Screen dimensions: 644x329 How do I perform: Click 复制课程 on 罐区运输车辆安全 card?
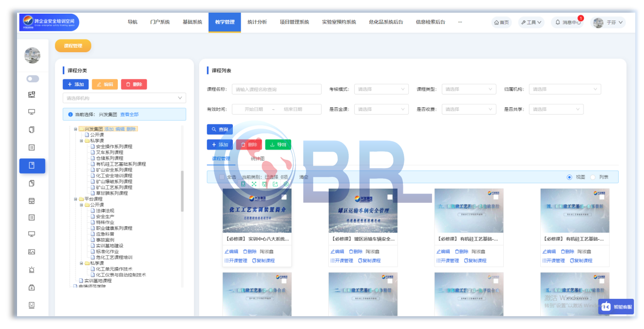369,261
